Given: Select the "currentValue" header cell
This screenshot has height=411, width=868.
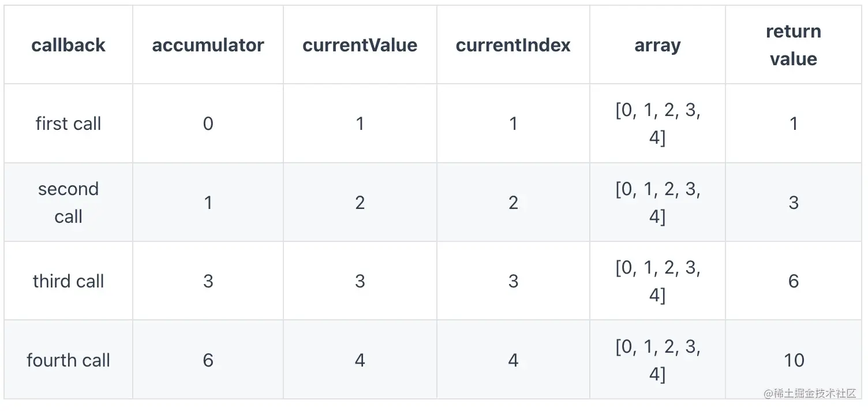Looking at the screenshot, I should pos(360,45).
